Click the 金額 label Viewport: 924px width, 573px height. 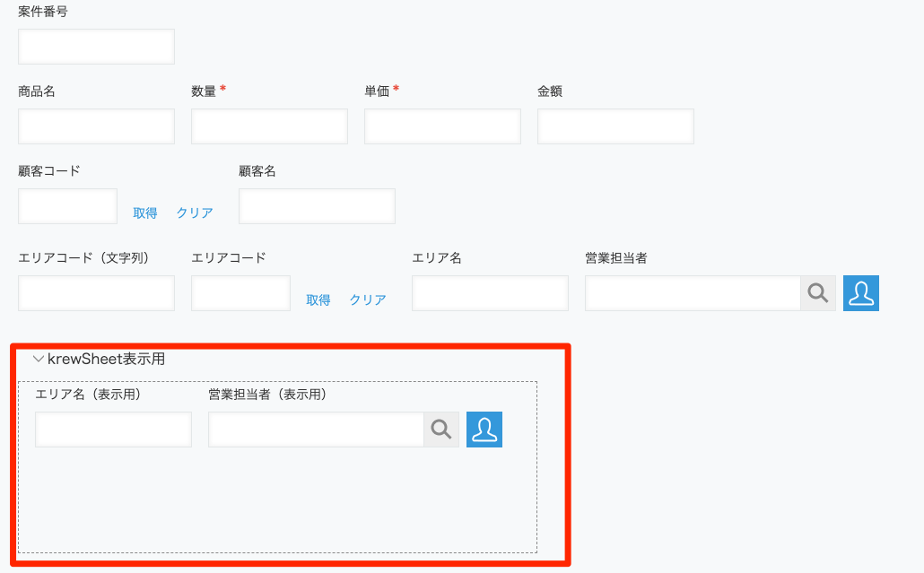[x=550, y=91]
